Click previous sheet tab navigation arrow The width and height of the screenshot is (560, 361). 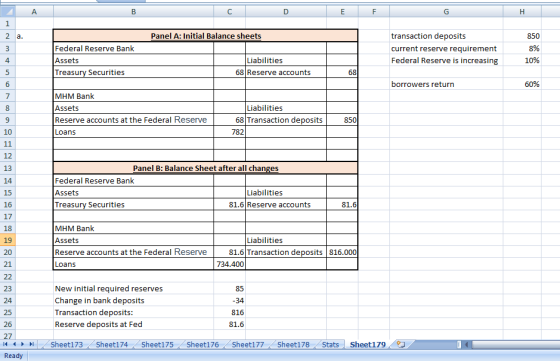[14, 344]
